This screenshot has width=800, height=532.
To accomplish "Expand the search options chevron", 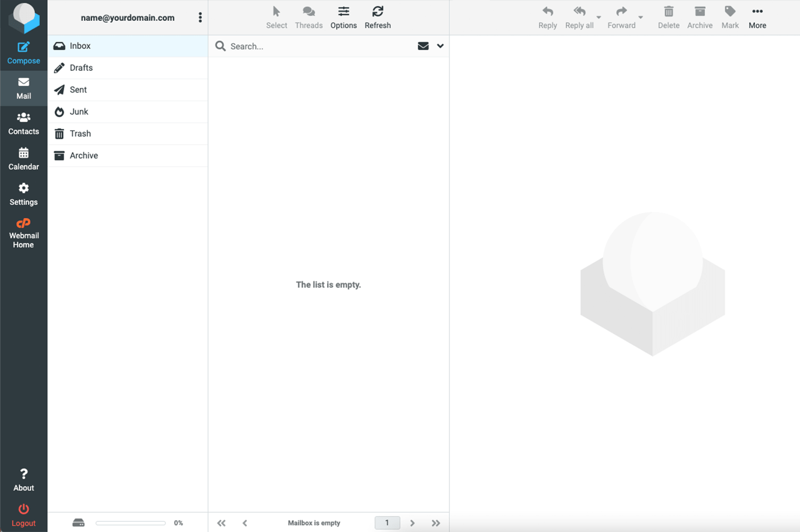I will click(440, 46).
